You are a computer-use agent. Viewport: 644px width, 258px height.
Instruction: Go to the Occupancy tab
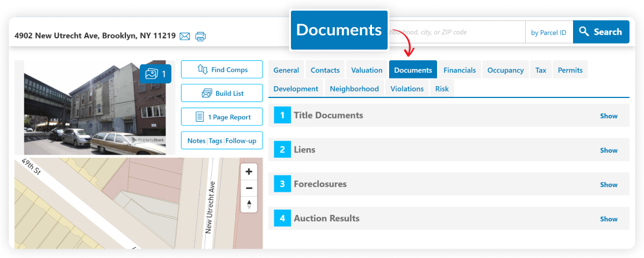point(506,70)
